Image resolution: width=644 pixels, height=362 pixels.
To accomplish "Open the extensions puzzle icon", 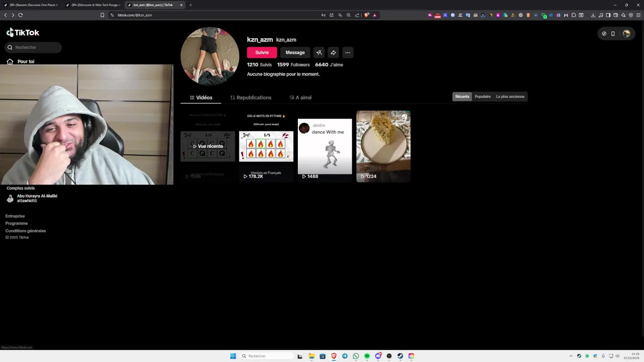I will (x=574, y=15).
